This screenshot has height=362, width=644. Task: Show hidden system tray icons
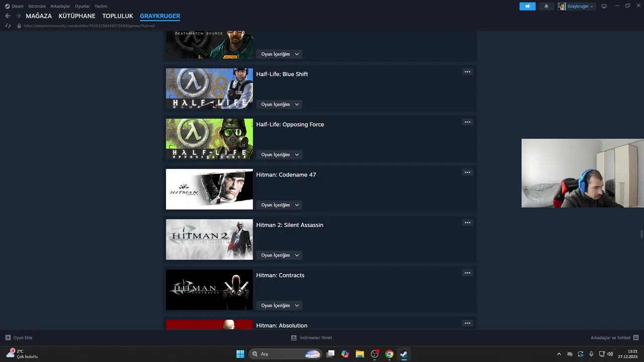coord(558,354)
